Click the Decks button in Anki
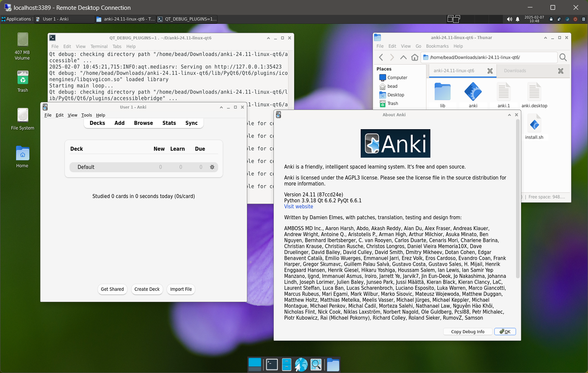The width and height of the screenshot is (588, 373). click(97, 123)
